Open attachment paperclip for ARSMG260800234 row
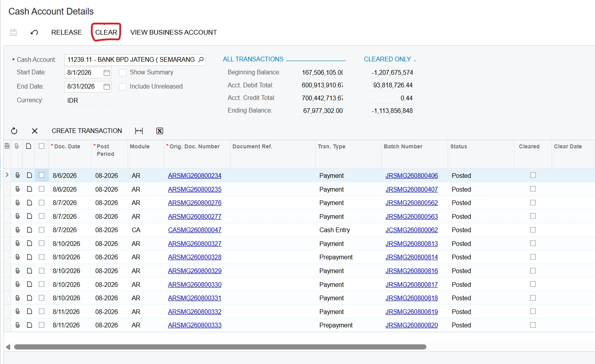Image resolution: width=595 pixels, height=364 pixels. coord(17,176)
